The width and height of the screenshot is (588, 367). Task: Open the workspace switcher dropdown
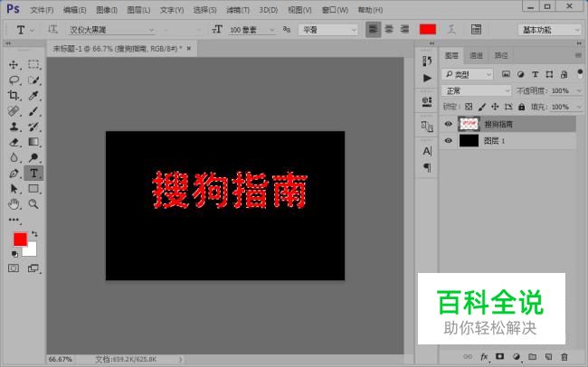click(549, 30)
